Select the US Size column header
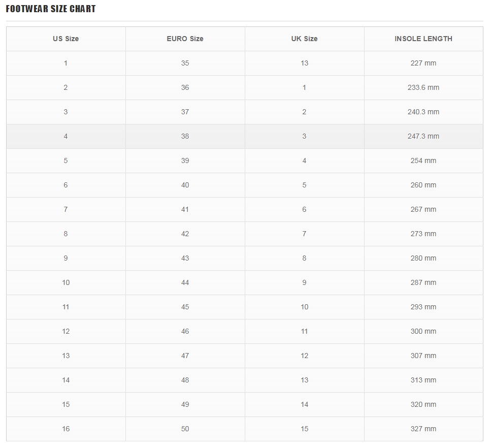The height and width of the screenshot is (448, 490). point(66,39)
